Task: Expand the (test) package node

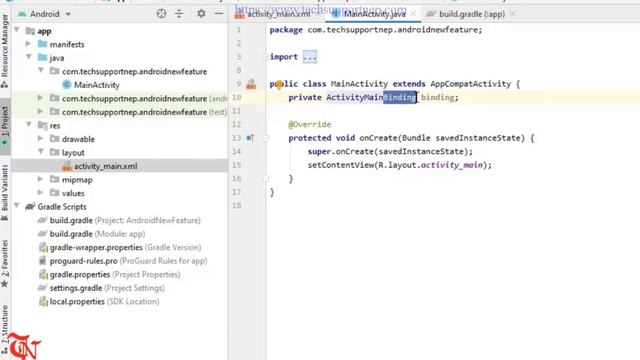Action: pos(40,111)
